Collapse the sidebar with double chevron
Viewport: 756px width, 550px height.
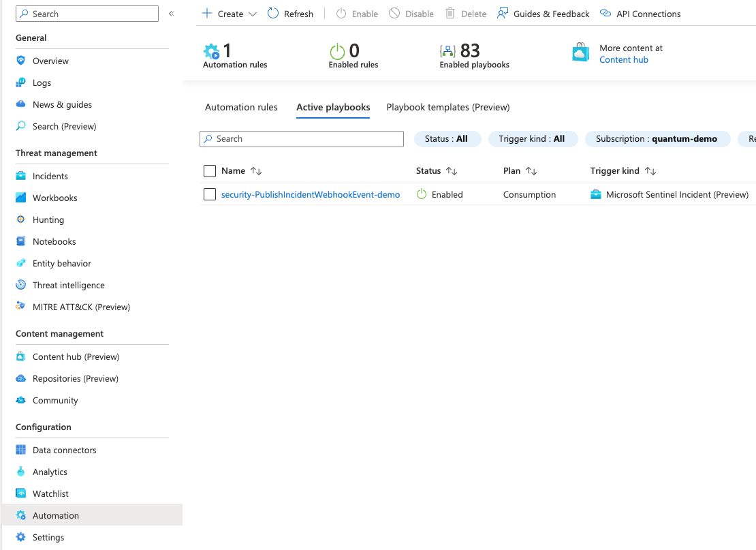(172, 14)
